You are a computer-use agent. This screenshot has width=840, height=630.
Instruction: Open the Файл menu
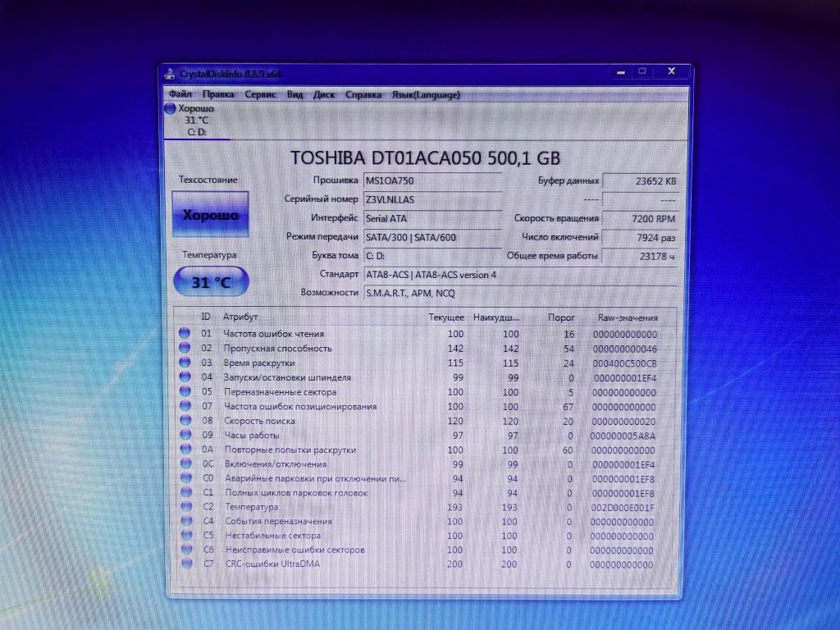tap(180, 94)
